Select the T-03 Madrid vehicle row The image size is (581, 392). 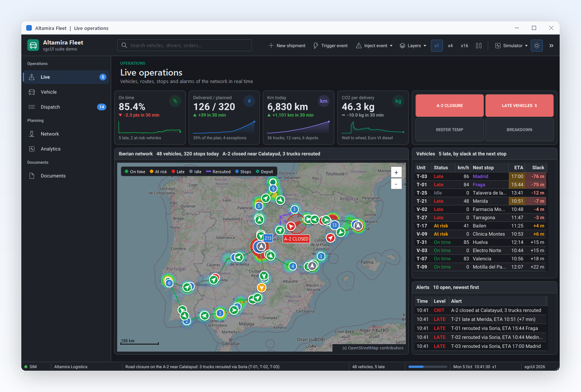pyautogui.click(x=481, y=177)
